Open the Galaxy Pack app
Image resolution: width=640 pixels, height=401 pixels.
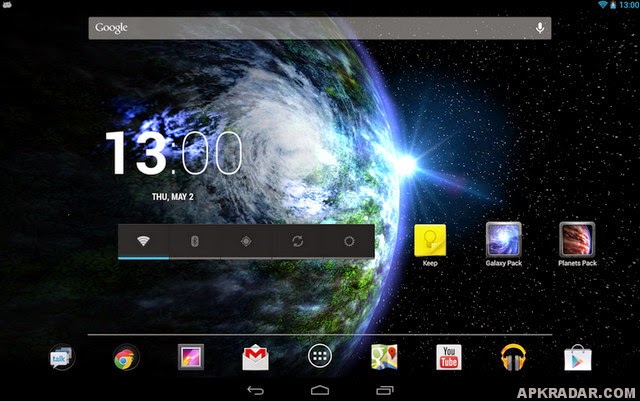(x=504, y=244)
